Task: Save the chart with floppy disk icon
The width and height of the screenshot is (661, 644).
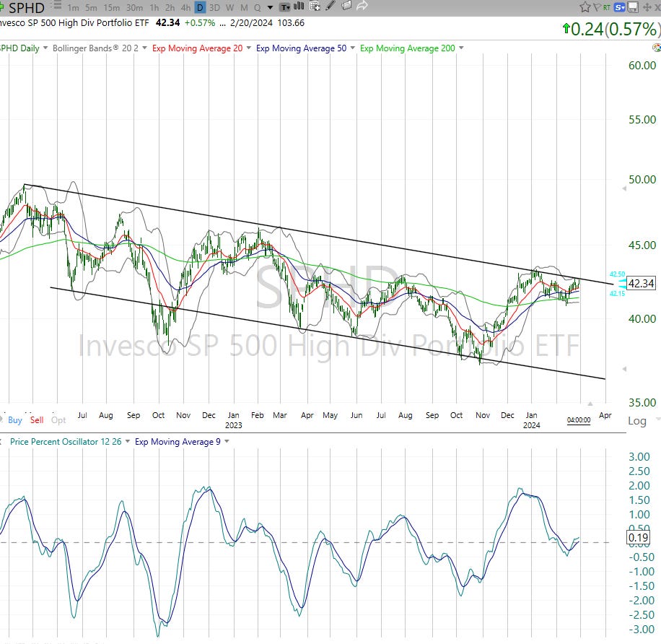Action: click(633, 7)
